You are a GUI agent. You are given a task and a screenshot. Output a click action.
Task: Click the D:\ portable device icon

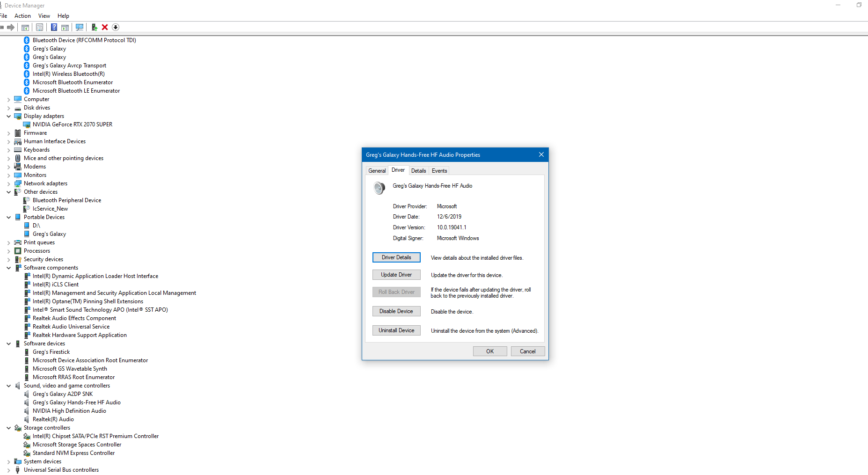(27, 226)
